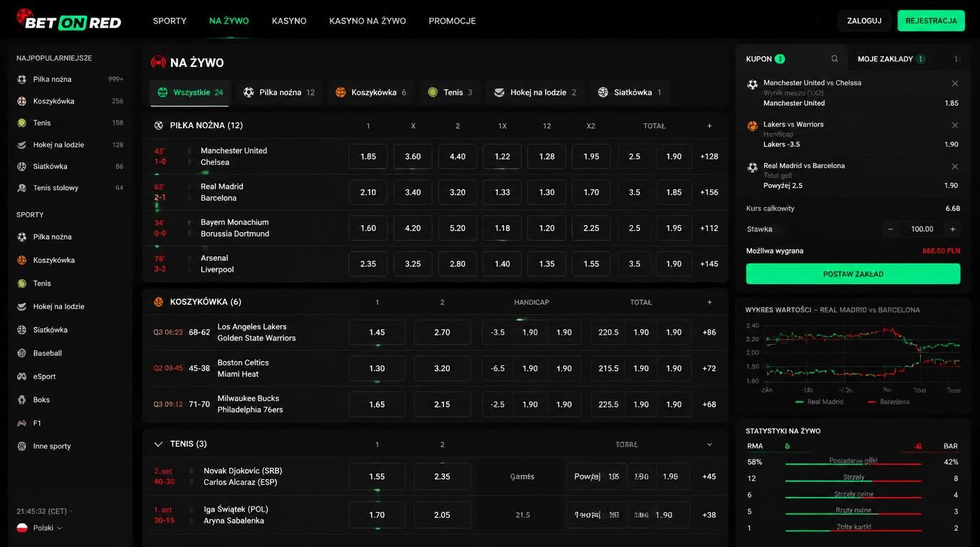Click F1 car icon in sidebar
The image size is (980, 547).
pyautogui.click(x=21, y=423)
